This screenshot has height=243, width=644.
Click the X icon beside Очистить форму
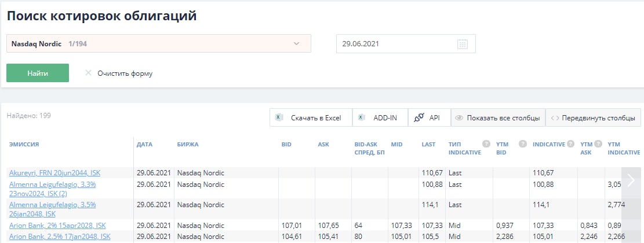tap(88, 73)
